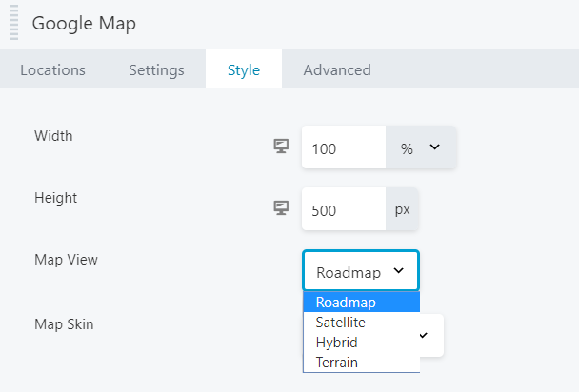This screenshot has width=579, height=392.
Task: Click the Google Map panel title
Action: (84, 24)
